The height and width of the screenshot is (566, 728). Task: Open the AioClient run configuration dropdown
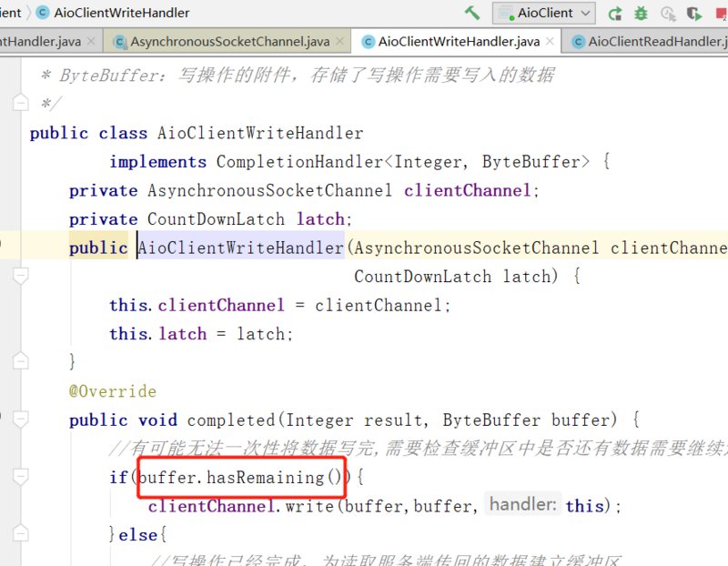(543, 13)
